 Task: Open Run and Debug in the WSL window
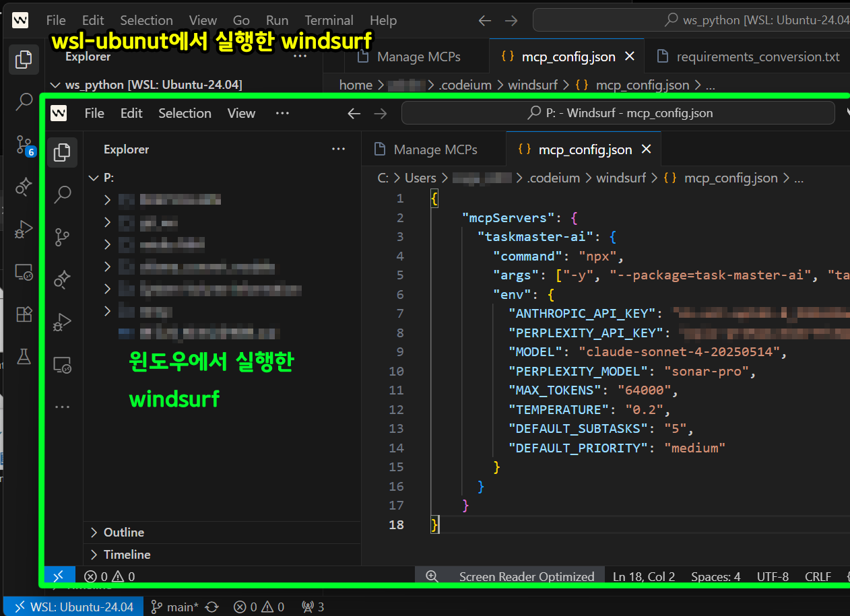point(24,230)
